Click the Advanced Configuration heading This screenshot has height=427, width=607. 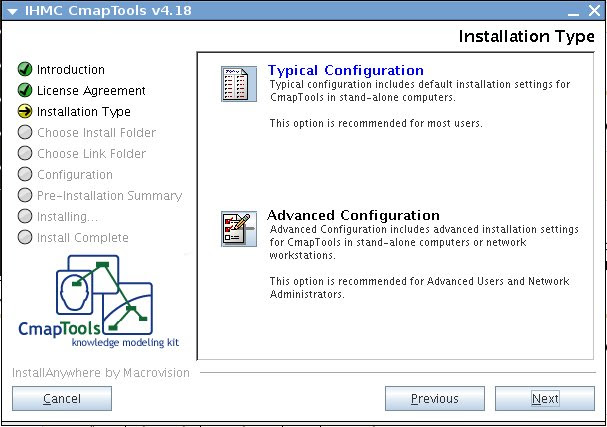[x=353, y=215]
